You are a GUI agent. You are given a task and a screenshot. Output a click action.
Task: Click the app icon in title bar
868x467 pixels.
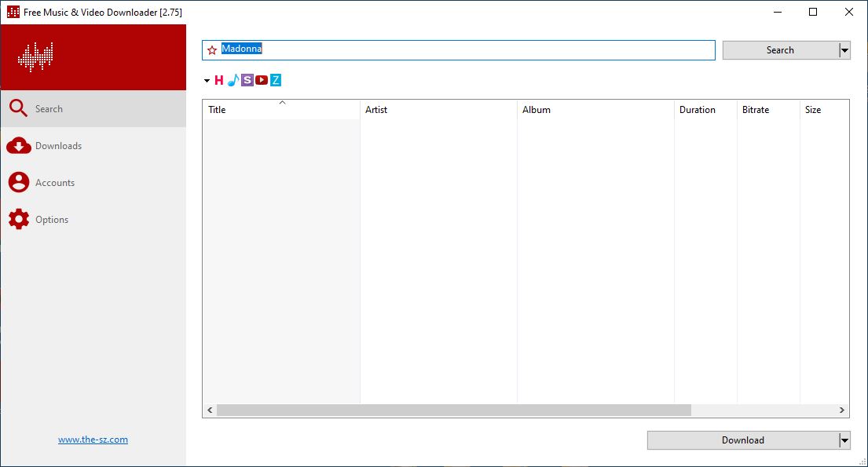[x=13, y=12]
